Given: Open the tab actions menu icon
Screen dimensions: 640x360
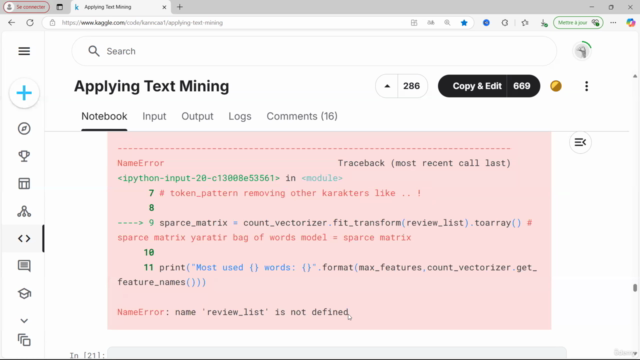Looking at the screenshot, I should click(60, 7).
